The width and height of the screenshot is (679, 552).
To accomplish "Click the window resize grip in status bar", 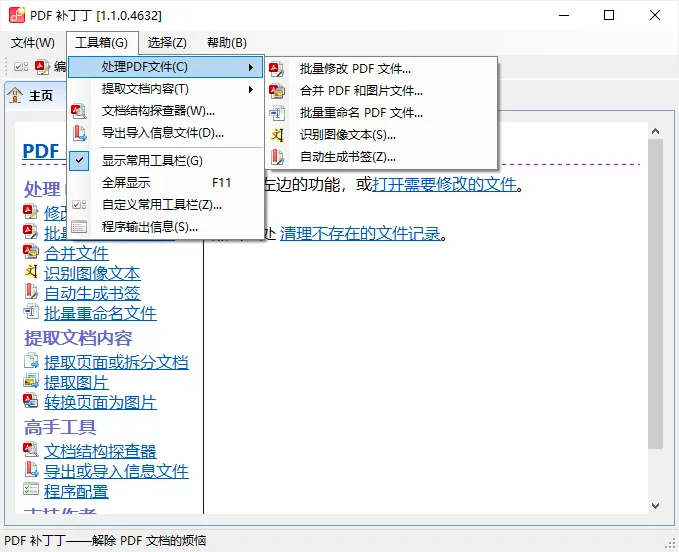I will pos(671,544).
